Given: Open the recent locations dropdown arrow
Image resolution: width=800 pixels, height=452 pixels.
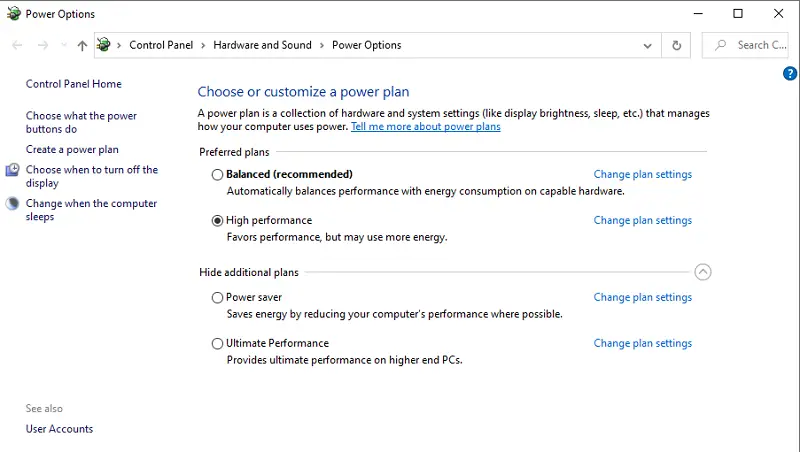Looking at the screenshot, I should point(64,45).
